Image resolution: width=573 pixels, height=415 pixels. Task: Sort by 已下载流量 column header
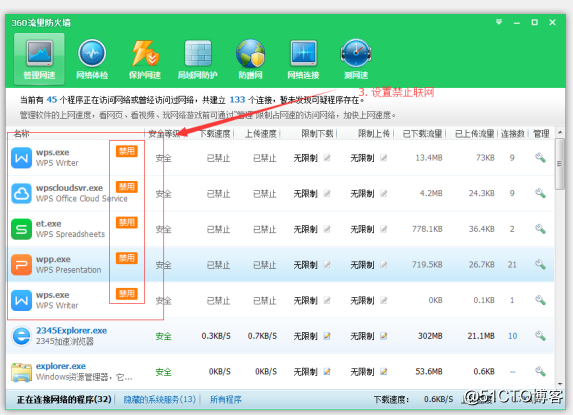click(x=422, y=134)
